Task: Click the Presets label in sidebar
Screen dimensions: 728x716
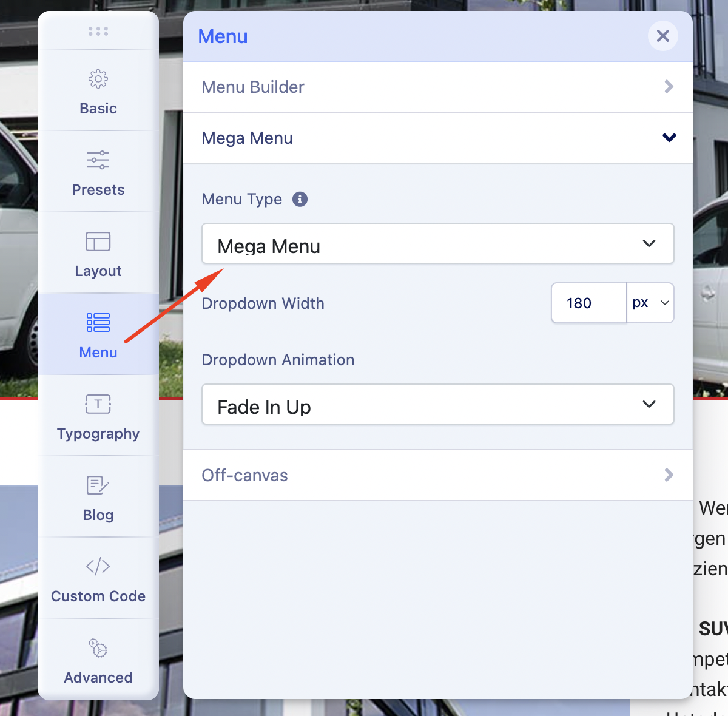Action: coord(98,190)
